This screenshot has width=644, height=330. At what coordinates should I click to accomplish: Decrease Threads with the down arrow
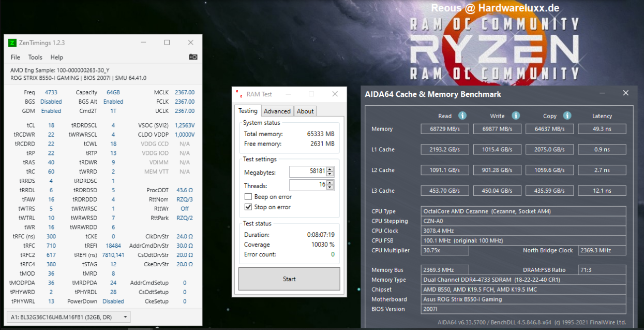(x=331, y=188)
